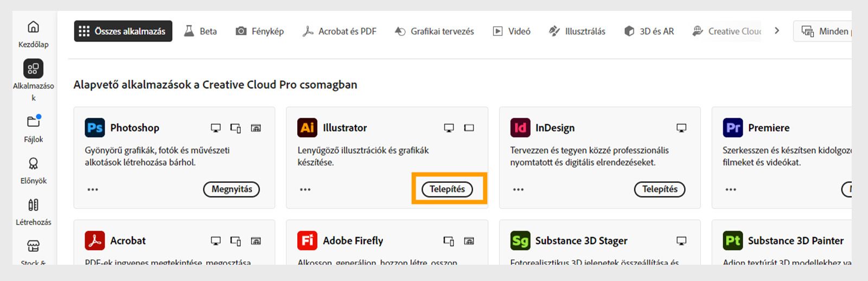Click the Acrobat app icon
This screenshot has width=868, height=281.
tap(95, 241)
